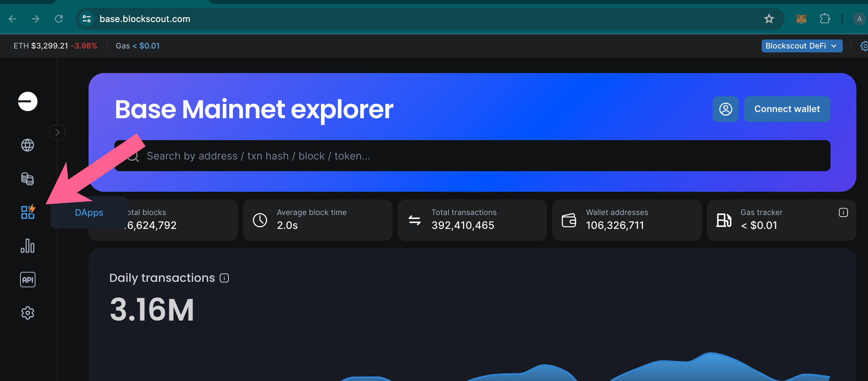Click the base.blockscout.com address bar

coord(430,19)
